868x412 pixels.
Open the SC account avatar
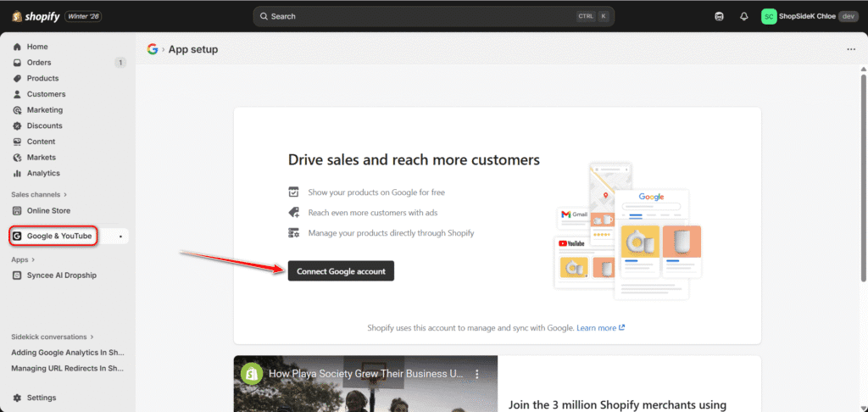click(768, 17)
